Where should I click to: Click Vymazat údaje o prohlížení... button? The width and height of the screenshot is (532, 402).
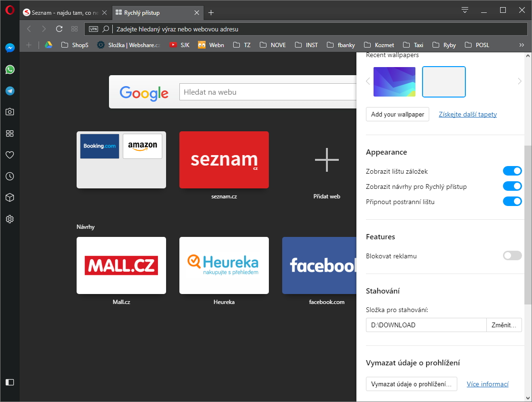coord(411,384)
